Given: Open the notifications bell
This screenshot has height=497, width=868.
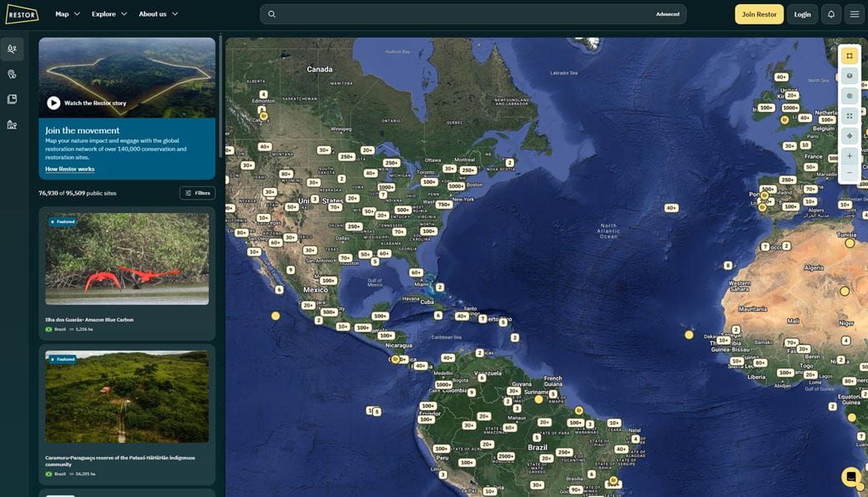Looking at the screenshot, I should pos(830,14).
